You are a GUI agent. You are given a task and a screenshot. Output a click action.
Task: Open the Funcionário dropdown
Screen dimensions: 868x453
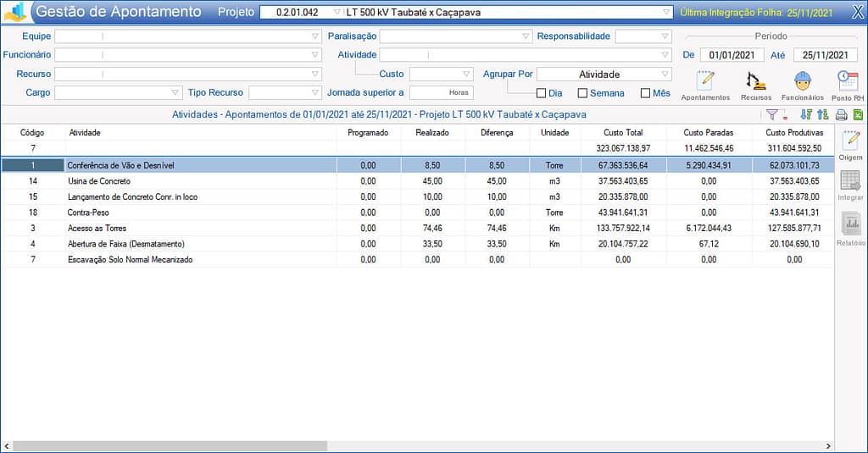(x=315, y=55)
